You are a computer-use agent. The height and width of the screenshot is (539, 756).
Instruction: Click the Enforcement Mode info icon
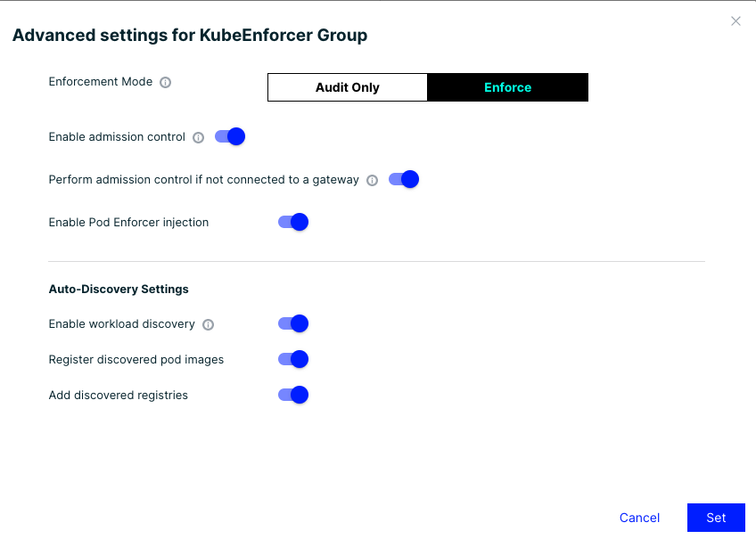coord(166,81)
